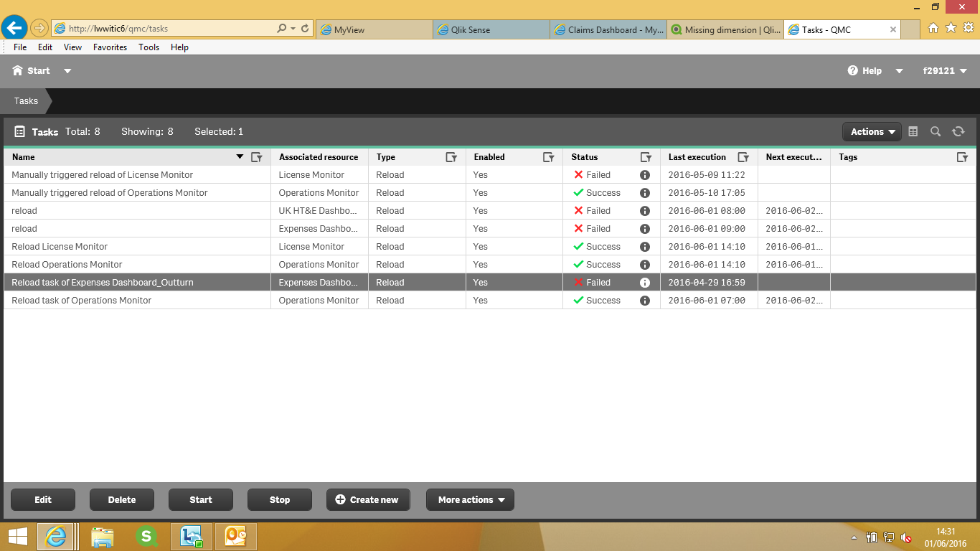Open address bar autocomplete dropdown arrow
Screen dimensions: 980x551
click(x=293, y=29)
